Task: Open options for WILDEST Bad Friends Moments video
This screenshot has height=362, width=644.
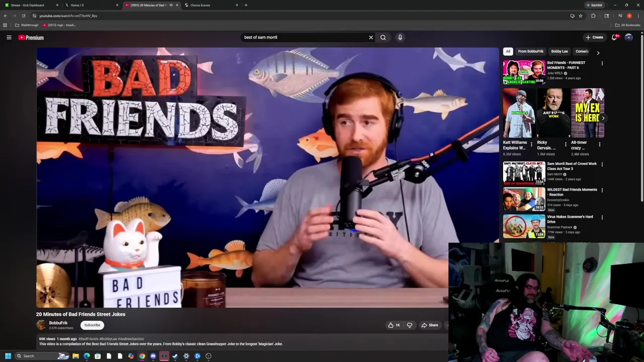Action: [602, 190]
